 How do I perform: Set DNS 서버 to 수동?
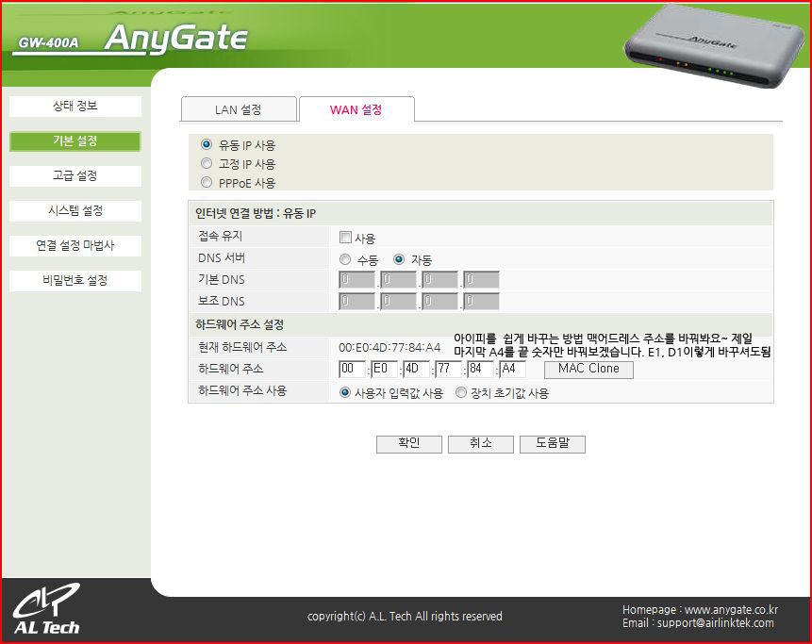[x=345, y=259]
